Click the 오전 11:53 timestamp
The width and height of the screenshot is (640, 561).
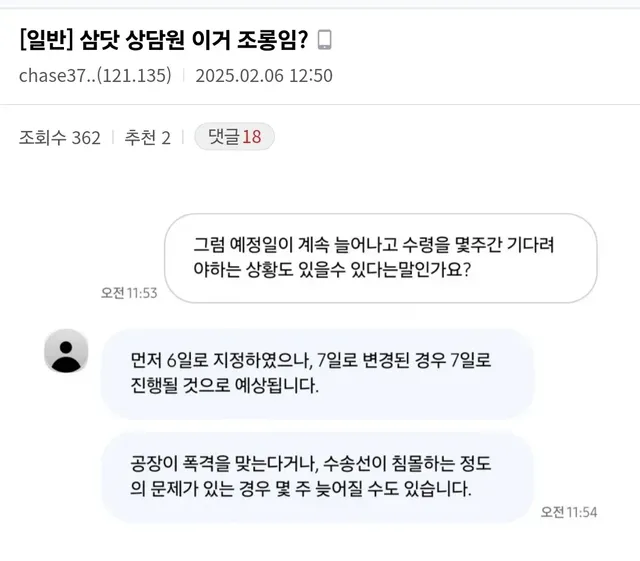point(129,293)
